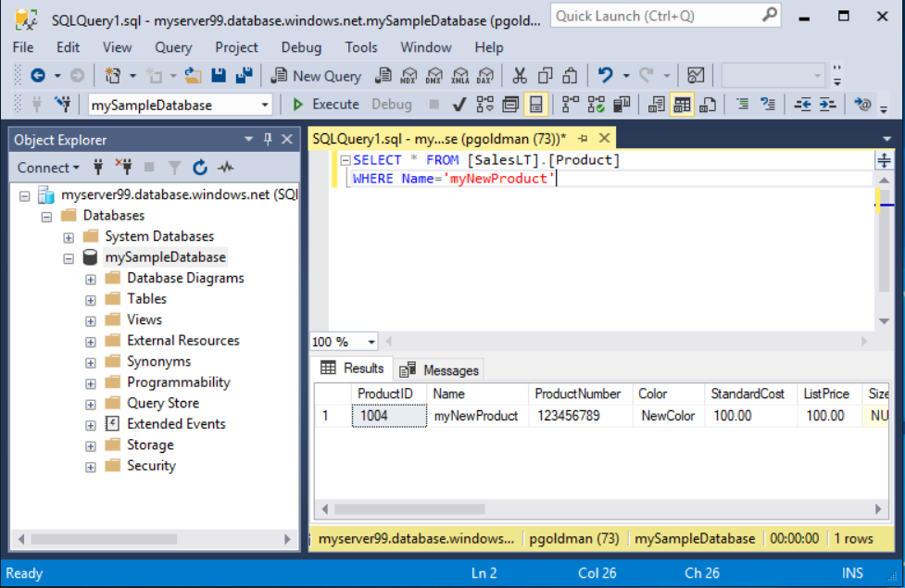Open Activity Monitor from Object Explorer toolbar

[226, 168]
